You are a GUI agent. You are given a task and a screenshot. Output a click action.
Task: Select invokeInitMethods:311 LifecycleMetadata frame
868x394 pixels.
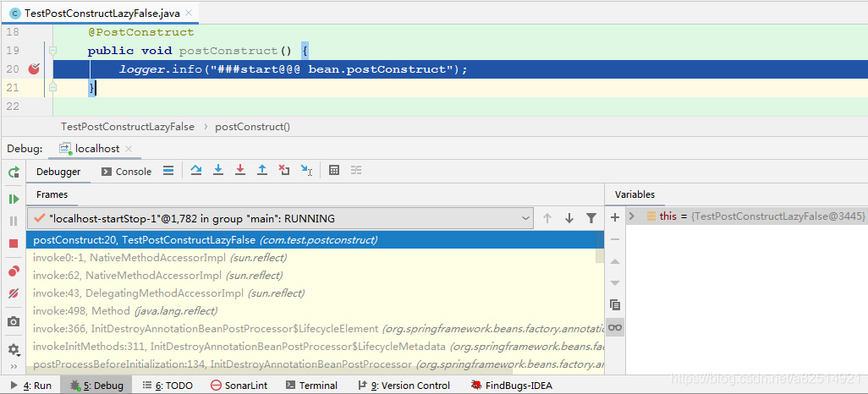point(316,347)
